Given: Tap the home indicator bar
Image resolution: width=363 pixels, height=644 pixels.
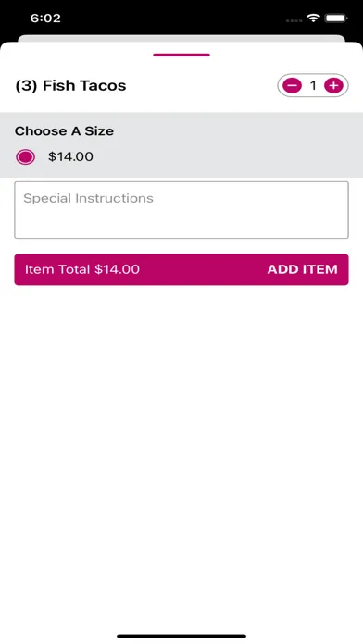Looking at the screenshot, I should [181, 636].
